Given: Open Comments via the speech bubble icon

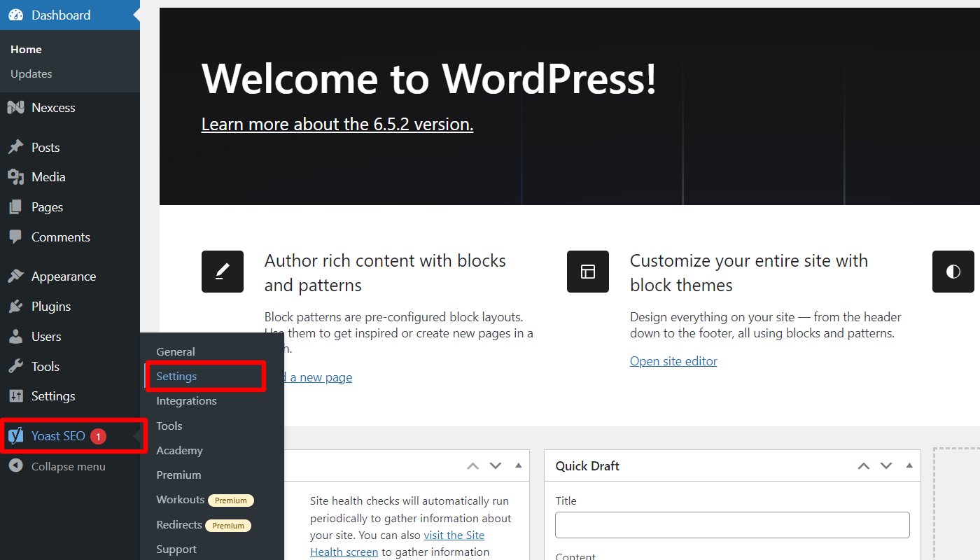Looking at the screenshot, I should [x=17, y=237].
